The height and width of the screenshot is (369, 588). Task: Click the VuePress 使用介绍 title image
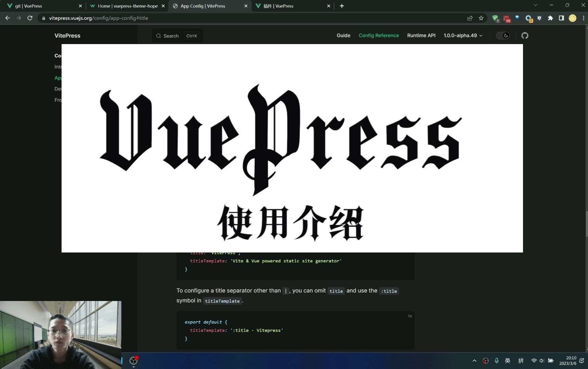(x=292, y=148)
